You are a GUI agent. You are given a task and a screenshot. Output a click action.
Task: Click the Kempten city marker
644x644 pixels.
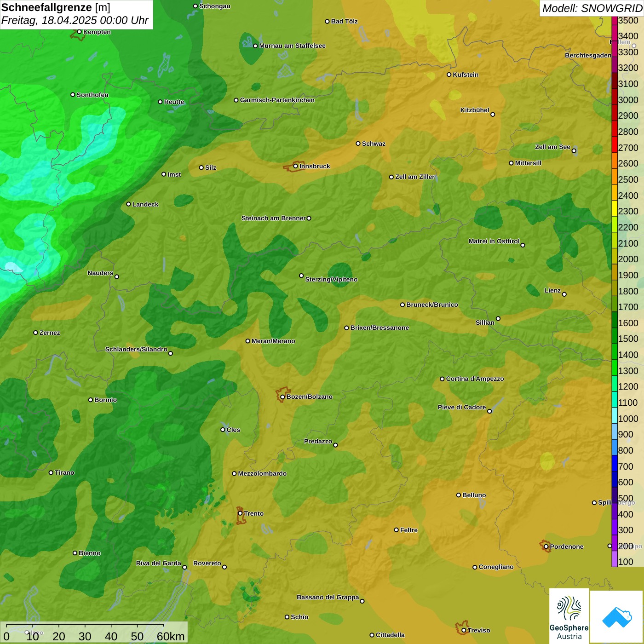(x=79, y=32)
